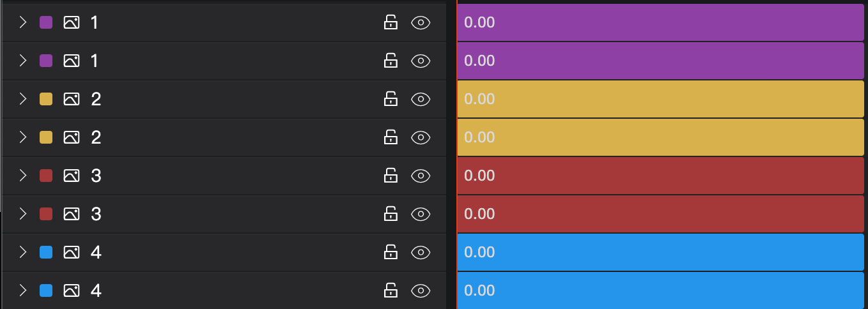Select the second layer named 1
The height and width of the screenshot is (309, 868).
[224, 61]
